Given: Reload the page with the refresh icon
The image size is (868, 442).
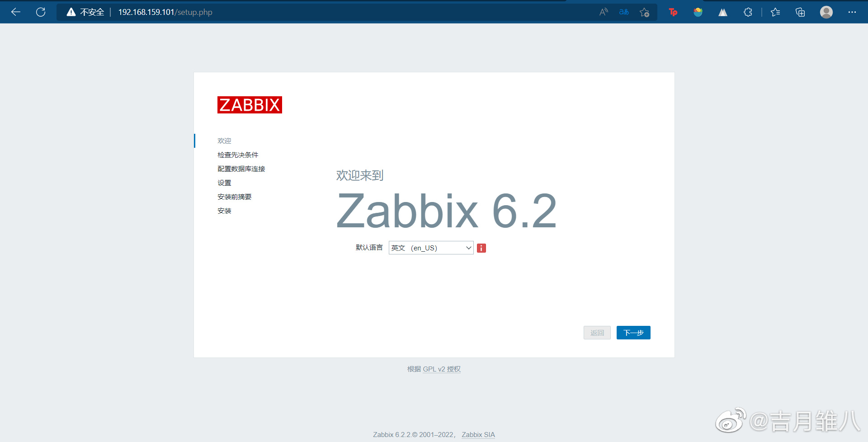Looking at the screenshot, I should [41, 12].
